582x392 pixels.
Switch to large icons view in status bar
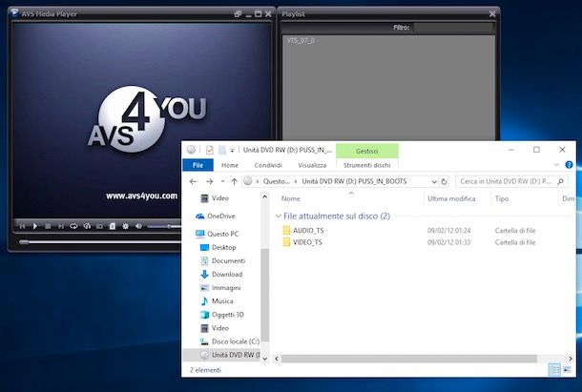(x=567, y=370)
